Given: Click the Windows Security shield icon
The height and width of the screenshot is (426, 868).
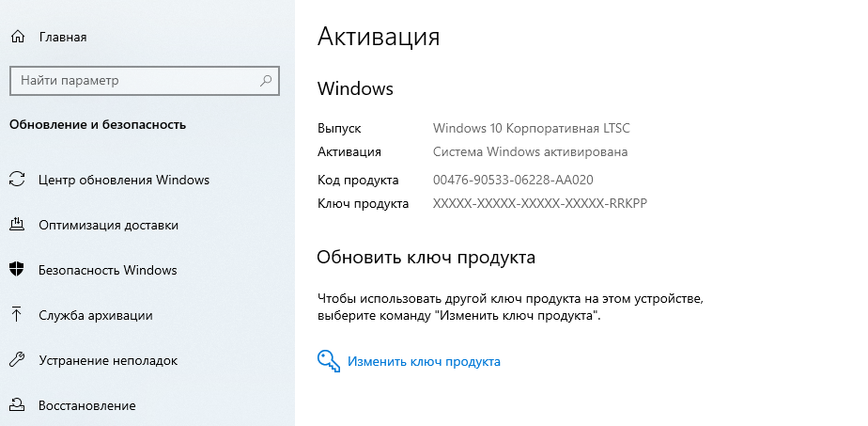Looking at the screenshot, I should click(x=18, y=270).
